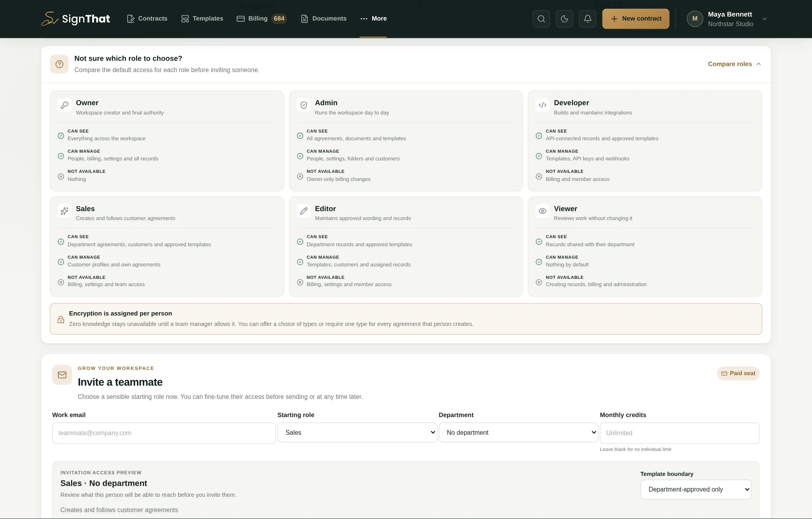The width and height of the screenshot is (812, 519).
Task: Click the Sales sparkle icon
Action: point(64,211)
